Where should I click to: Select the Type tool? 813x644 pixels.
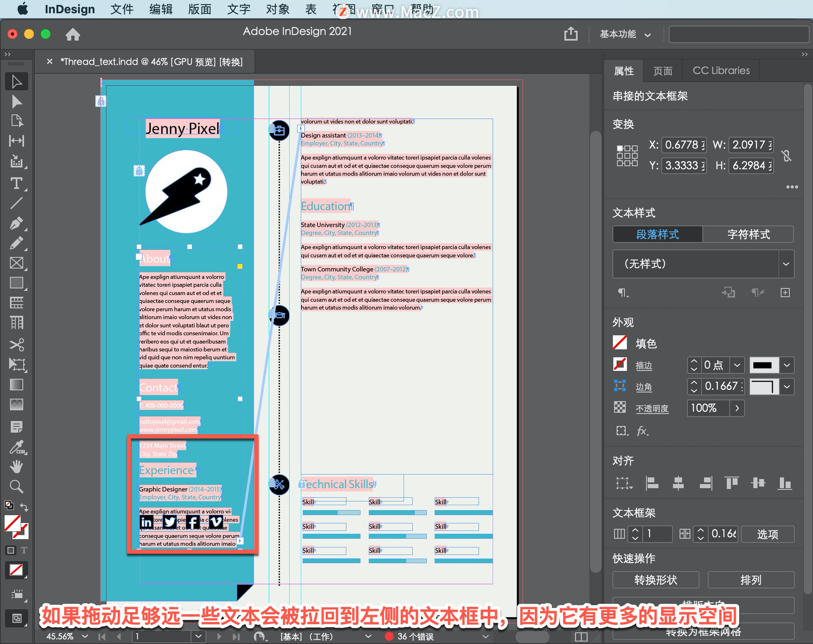(17, 183)
